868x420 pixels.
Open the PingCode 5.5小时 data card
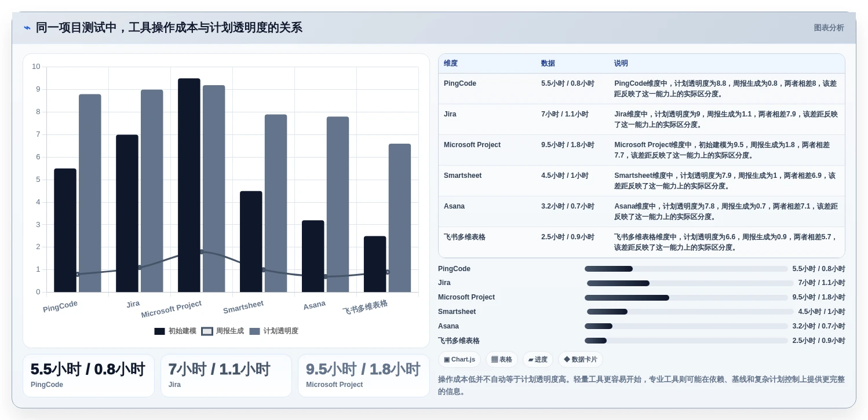(89, 375)
